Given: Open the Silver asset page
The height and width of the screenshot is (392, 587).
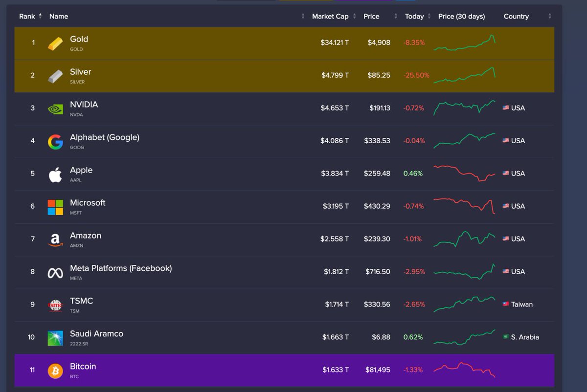Looking at the screenshot, I should click(81, 72).
